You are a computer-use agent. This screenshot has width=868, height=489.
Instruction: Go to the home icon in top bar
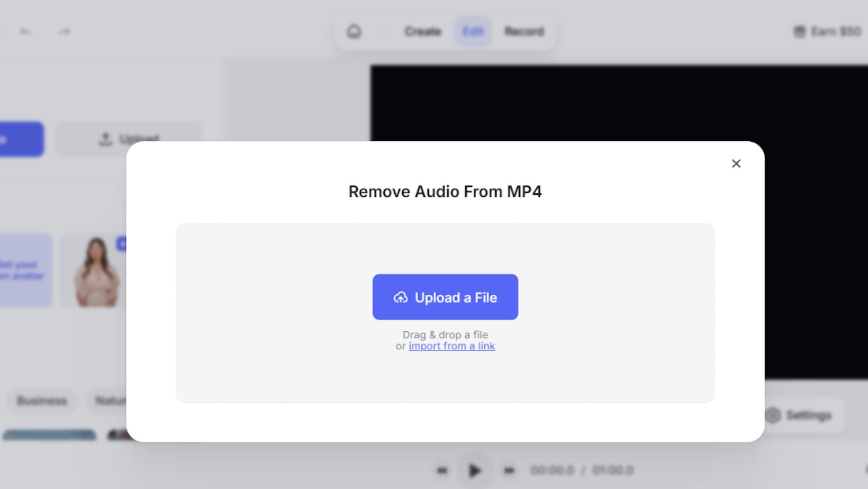(354, 32)
